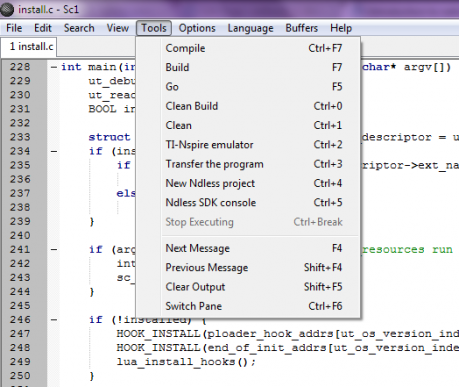The image size is (459, 387).
Task: Open the Search menu
Action: click(79, 28)
